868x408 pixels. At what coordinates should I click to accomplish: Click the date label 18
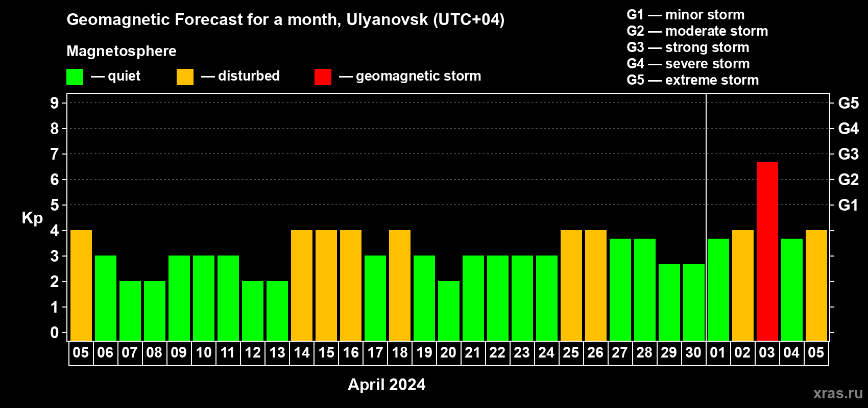(400, 353)
